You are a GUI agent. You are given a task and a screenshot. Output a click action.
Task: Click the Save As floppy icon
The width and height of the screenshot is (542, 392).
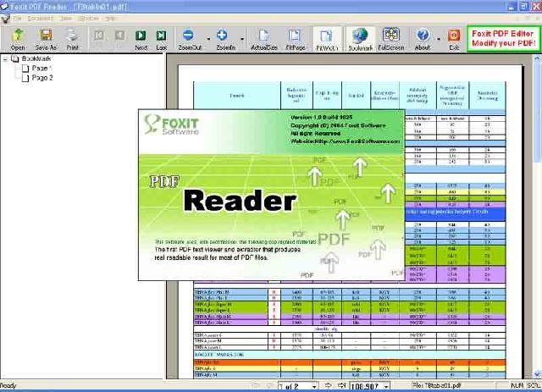click(x=46, y=36)
